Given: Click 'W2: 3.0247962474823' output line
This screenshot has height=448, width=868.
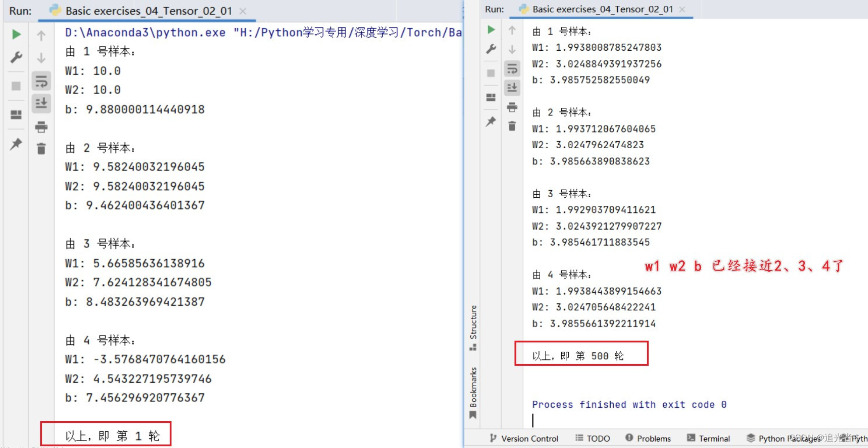Looking at the screenshot, I should tap(588, 145).
